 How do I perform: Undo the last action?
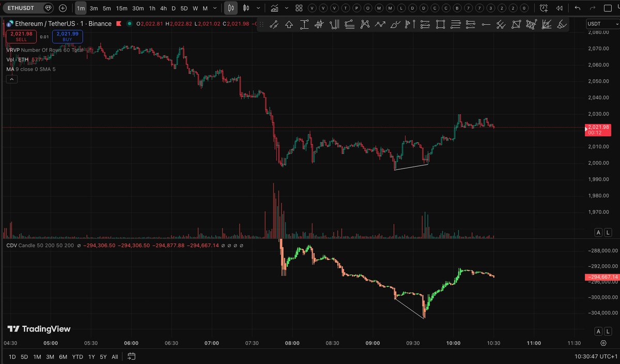coord(578,8)
